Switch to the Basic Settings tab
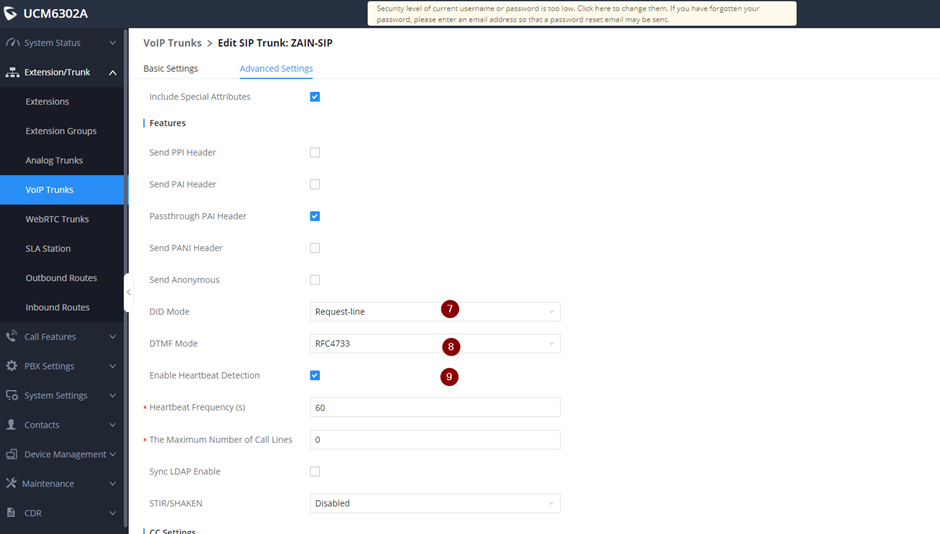The image size is (940, 534). pos(171,69)
